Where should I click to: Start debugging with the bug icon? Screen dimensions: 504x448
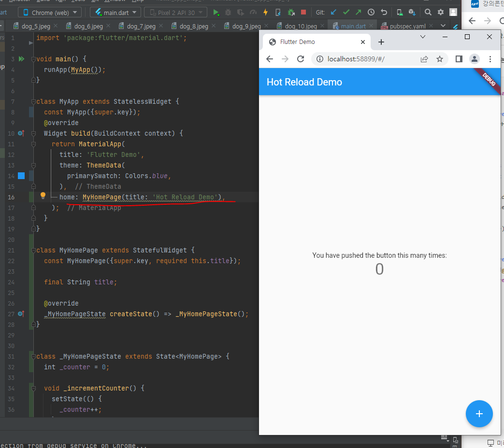(228, 13)
